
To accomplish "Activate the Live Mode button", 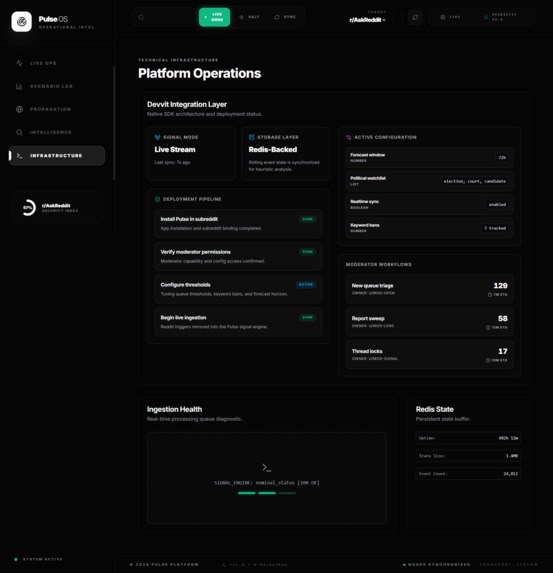I will point(215,17).
